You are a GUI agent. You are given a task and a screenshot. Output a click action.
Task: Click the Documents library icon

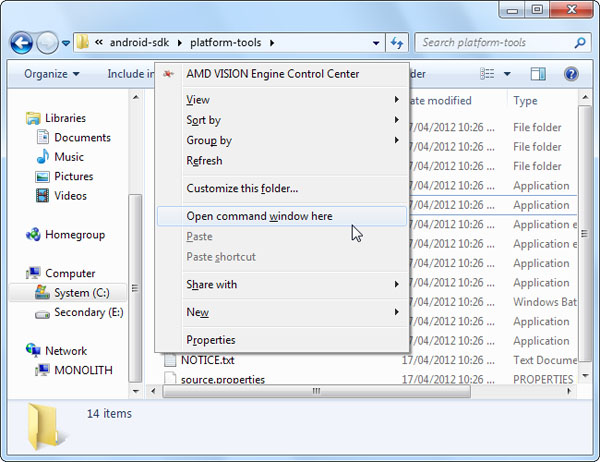[42, 137]
